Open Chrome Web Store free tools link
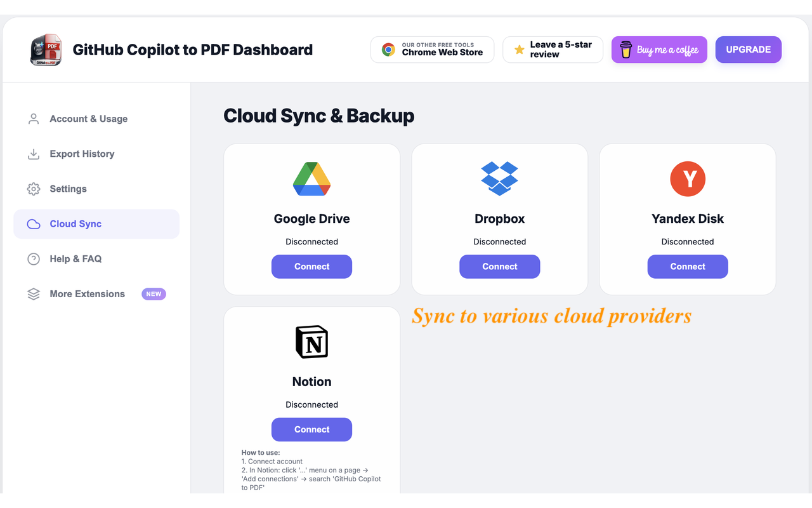Viewport: 812px width, 508px height. (x=432, y=50)
